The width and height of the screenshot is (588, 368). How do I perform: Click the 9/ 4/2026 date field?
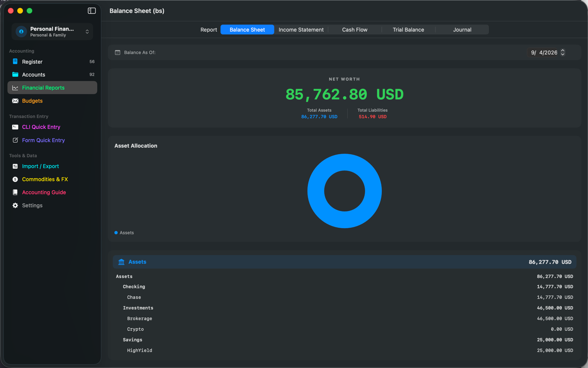544,52
